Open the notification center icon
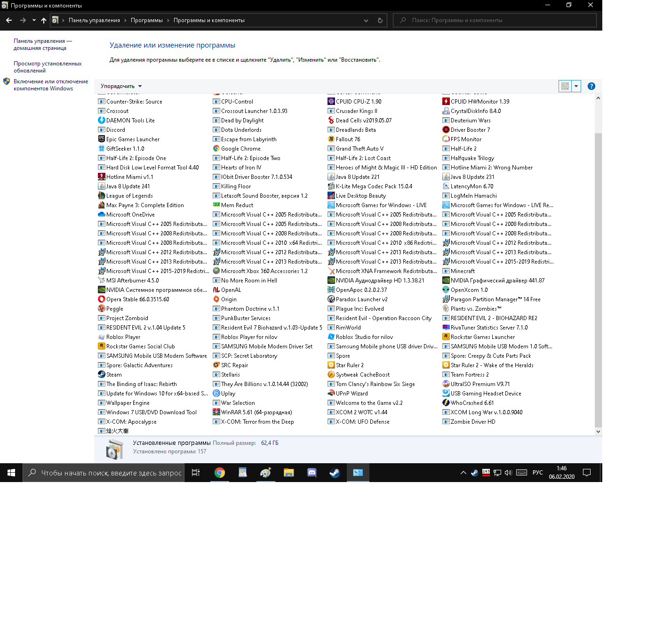655x644 pixels. 587,473
